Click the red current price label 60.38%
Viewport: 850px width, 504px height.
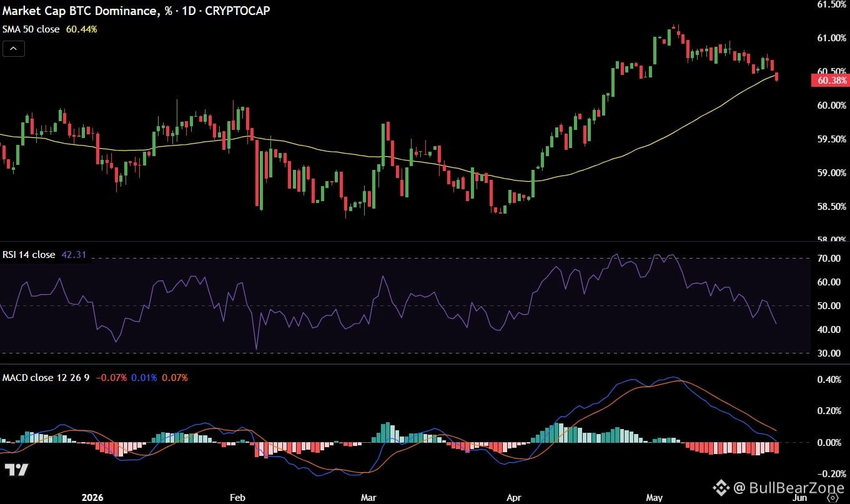click(831, 80)
